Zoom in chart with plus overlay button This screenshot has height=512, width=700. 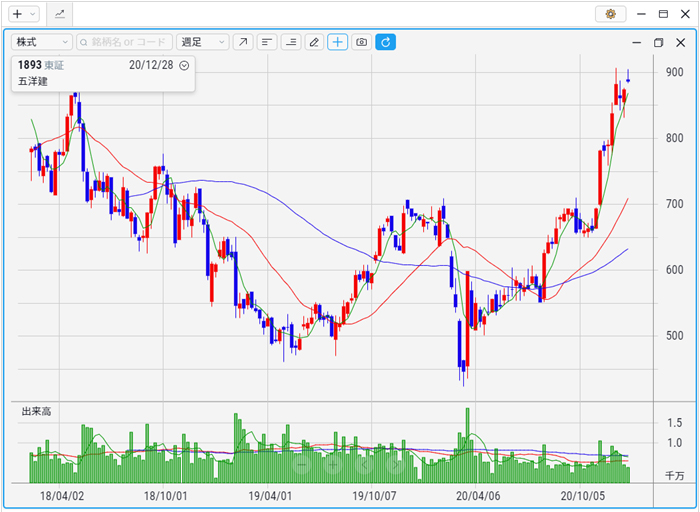(334, 463)
